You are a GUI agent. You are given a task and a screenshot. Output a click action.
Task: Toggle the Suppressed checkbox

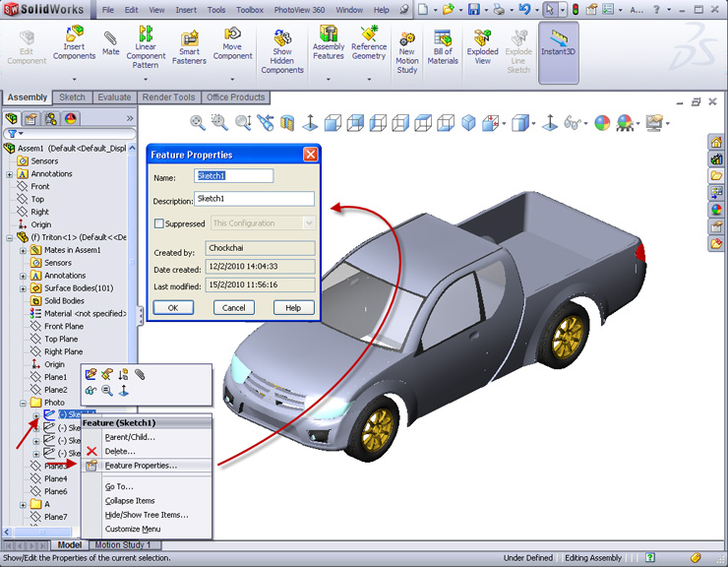coord(158,223)
